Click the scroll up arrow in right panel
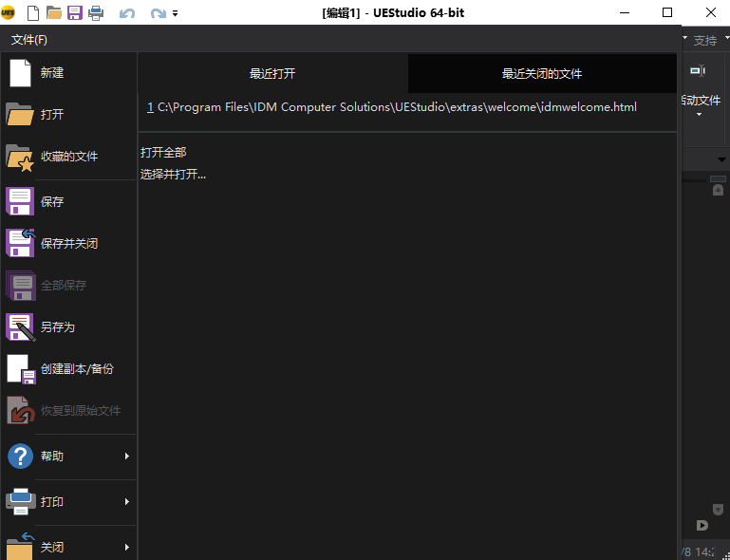 pos(718,190)
